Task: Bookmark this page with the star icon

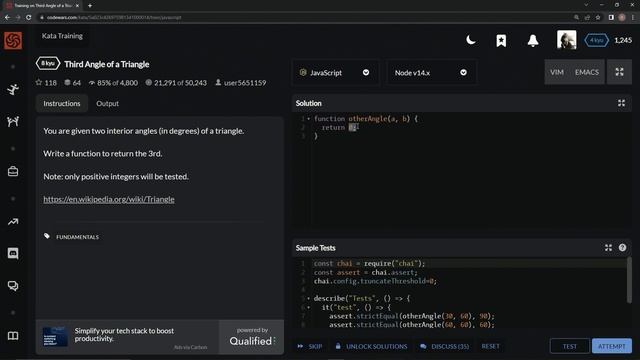Action: pyautogui.click(x=598, y=17)
